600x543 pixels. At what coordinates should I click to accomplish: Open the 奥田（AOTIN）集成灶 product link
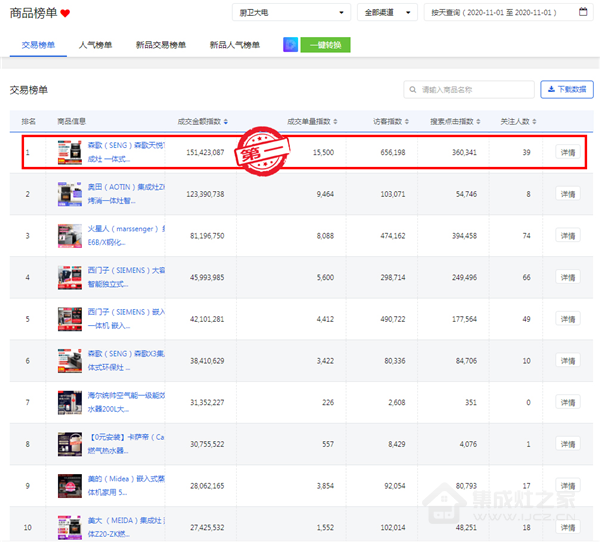pyautogui.click(x=126, y=194)
